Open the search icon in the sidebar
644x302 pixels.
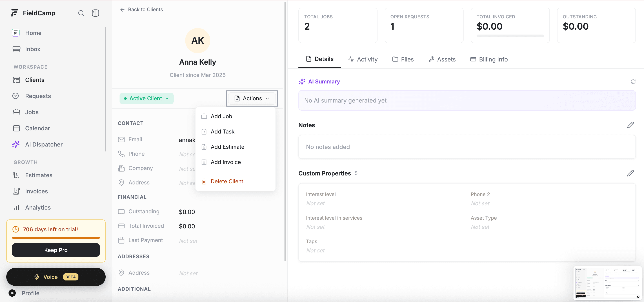(x=81, y=13)
